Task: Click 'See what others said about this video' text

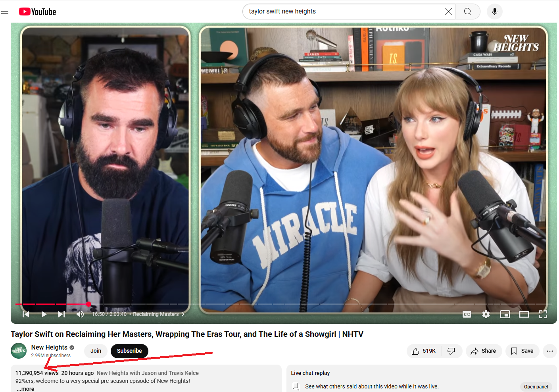Action: (x=372, y=386)
